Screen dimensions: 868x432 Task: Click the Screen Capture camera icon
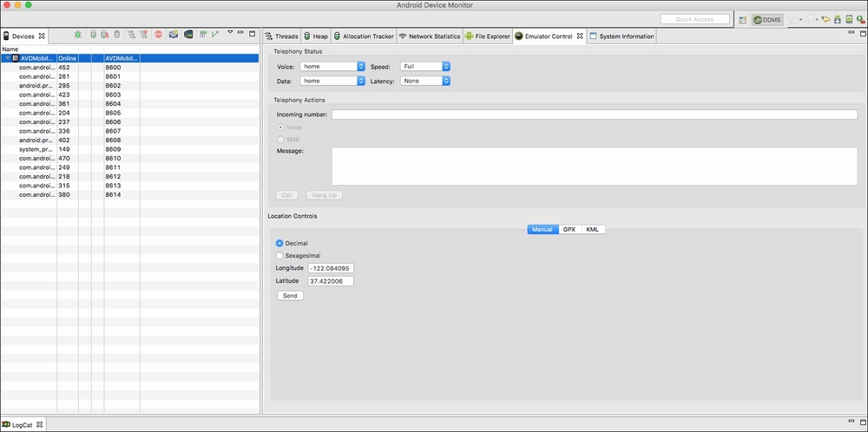174,36
